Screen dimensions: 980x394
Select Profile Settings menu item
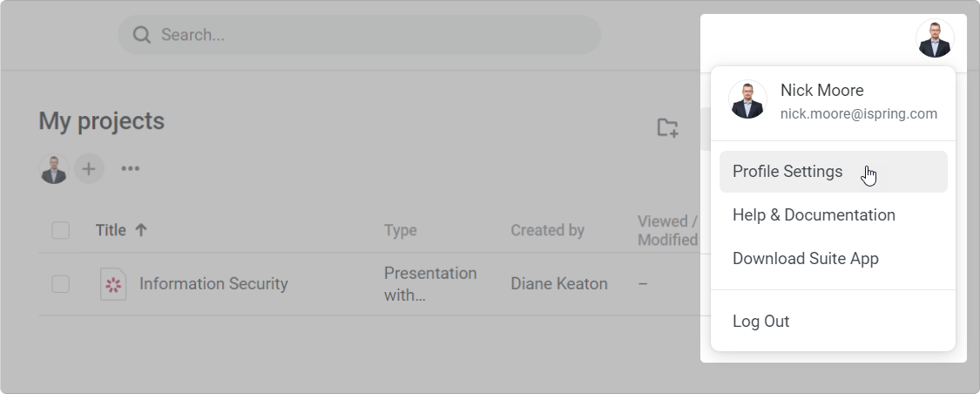click(x=833, y=172)
